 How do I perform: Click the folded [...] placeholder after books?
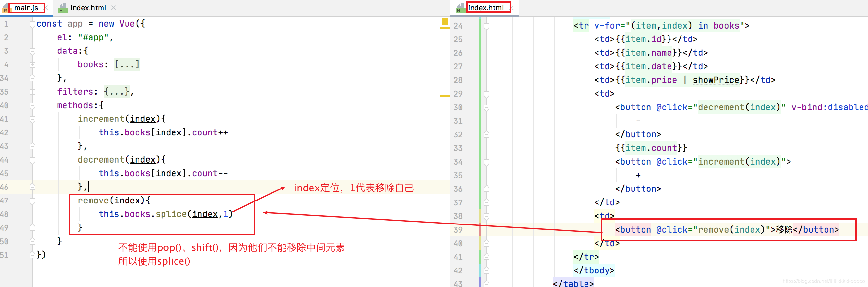[127, 64]
